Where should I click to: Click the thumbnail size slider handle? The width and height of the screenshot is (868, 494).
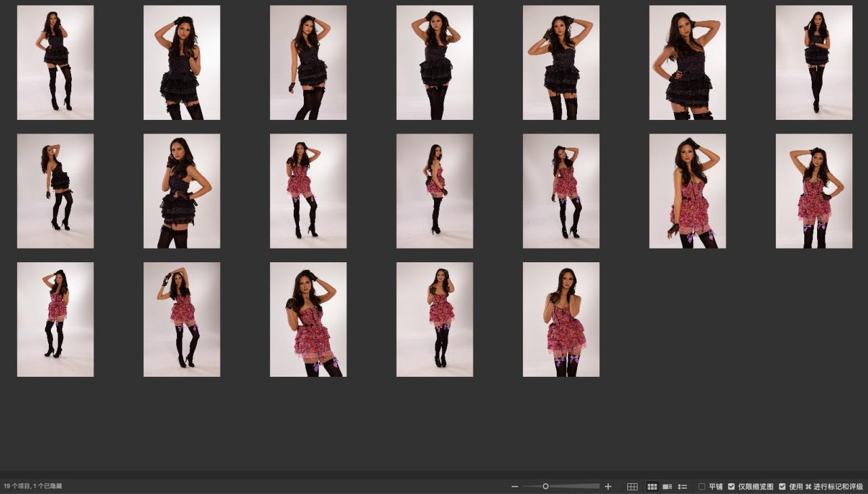(x=545, y=487)
